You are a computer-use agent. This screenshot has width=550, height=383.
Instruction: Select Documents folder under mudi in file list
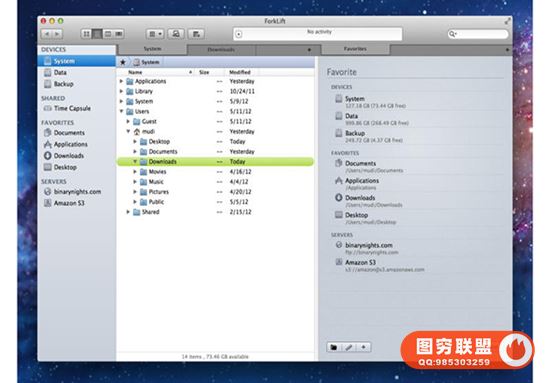215,152
